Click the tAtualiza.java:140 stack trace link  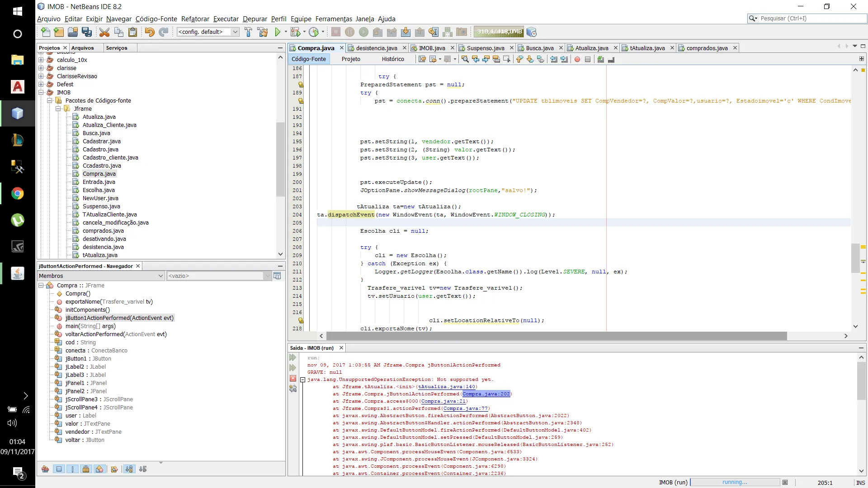point(447,387)
